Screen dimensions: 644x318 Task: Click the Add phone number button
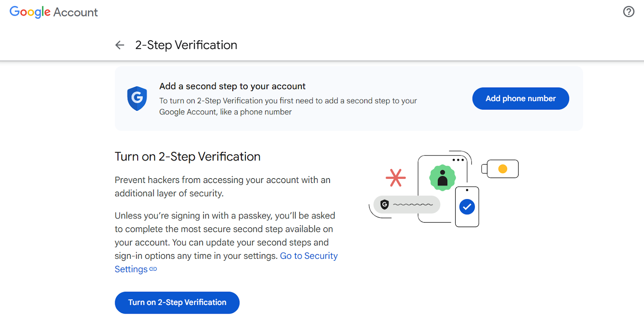tap(520, 98)
